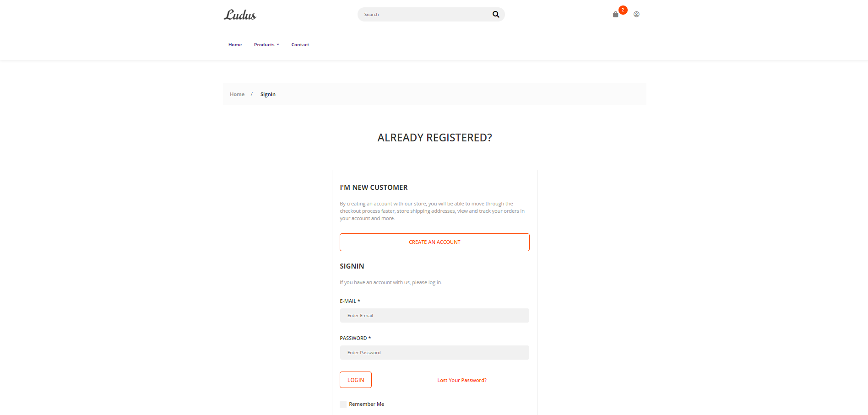Open the Lost Your Password link
Image resolution: width=868 pixels, height=415 pixels.
[x=461, y=380]
